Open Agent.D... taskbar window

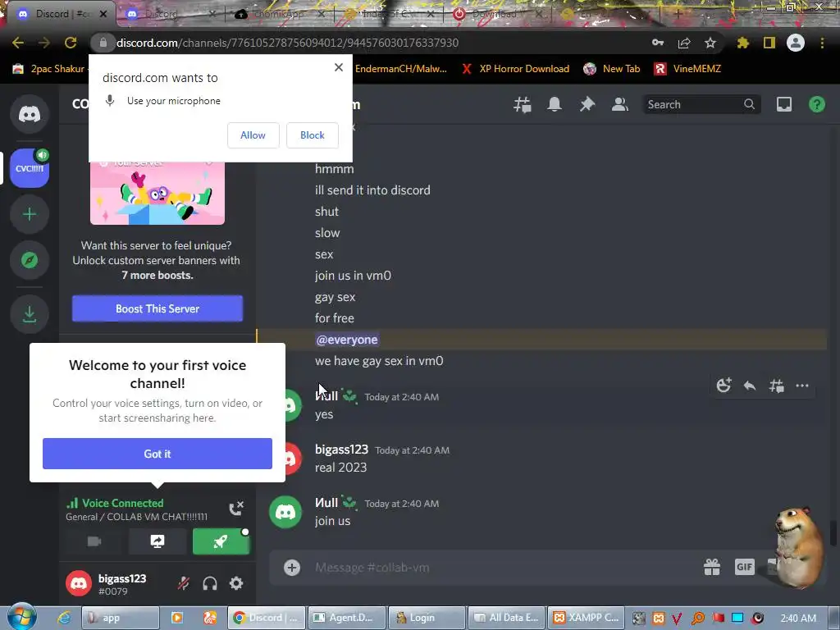[346, 618]
